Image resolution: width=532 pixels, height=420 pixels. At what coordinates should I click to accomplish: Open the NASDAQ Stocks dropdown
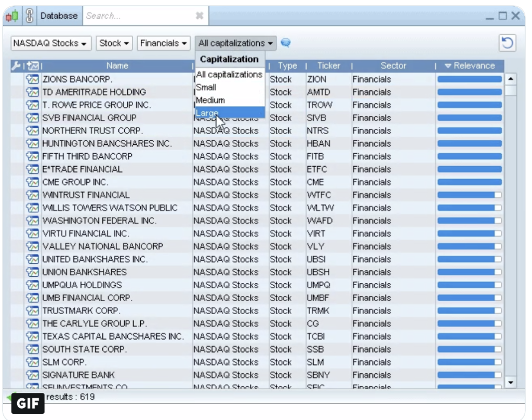pyautogui.click(x=51, y=44)
